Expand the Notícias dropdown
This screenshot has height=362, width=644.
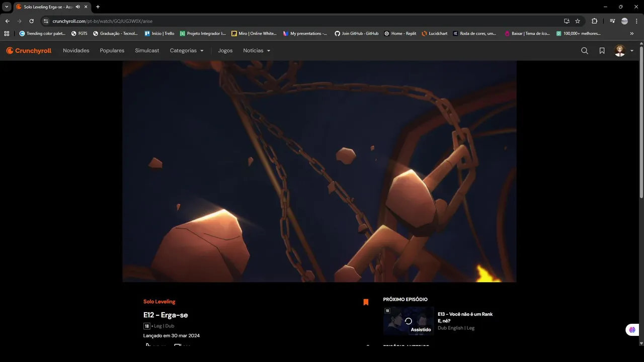257,51
